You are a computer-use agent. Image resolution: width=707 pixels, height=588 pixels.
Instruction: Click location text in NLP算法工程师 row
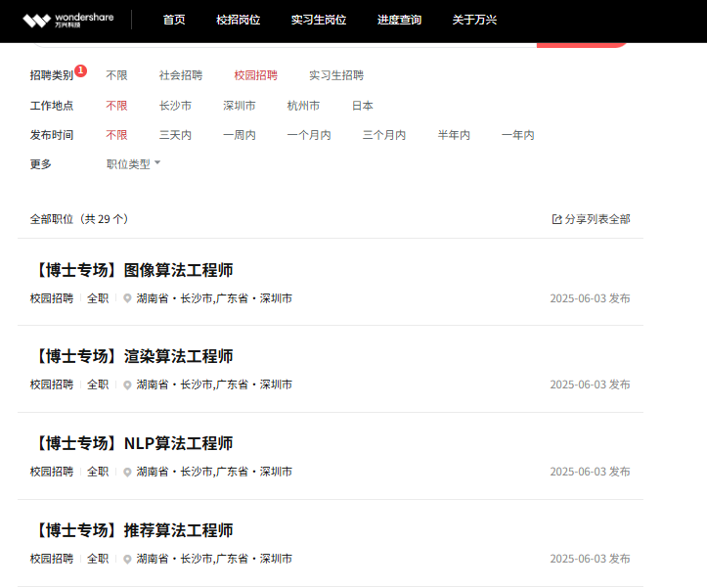214,472
